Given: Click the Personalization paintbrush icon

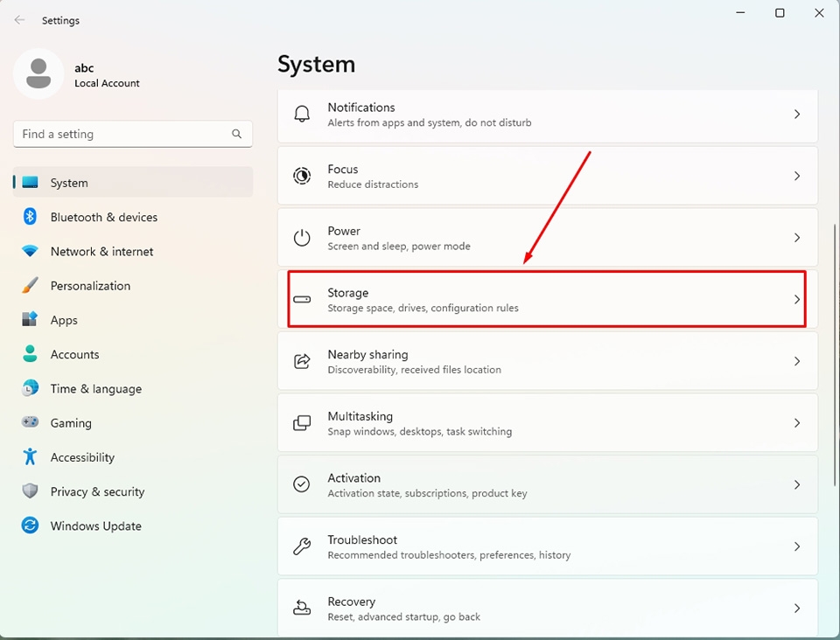Looking at the screenshot, I should click(30, 285).
